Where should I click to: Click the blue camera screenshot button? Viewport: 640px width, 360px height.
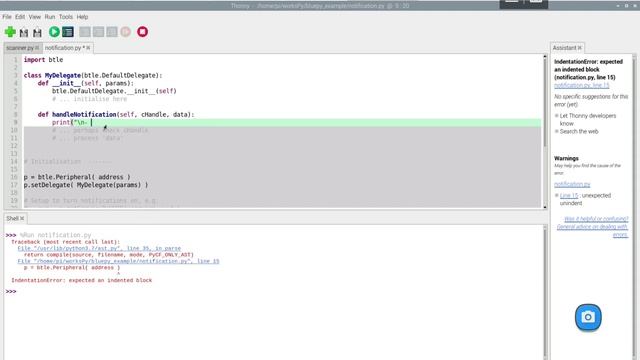tap(588, 317)
